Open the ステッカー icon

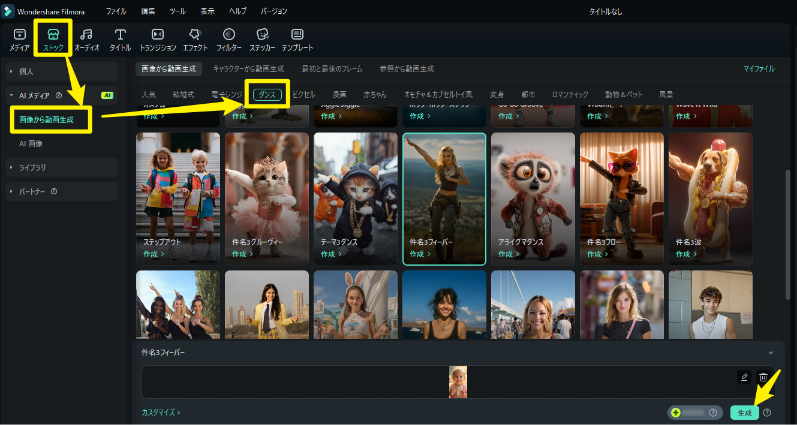click(x=262, y=35)
